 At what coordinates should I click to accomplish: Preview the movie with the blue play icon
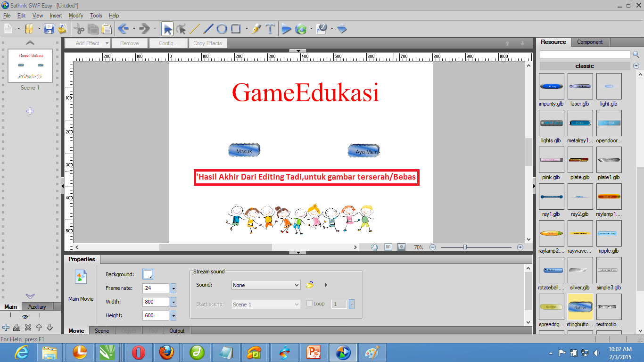pos(286,28)
